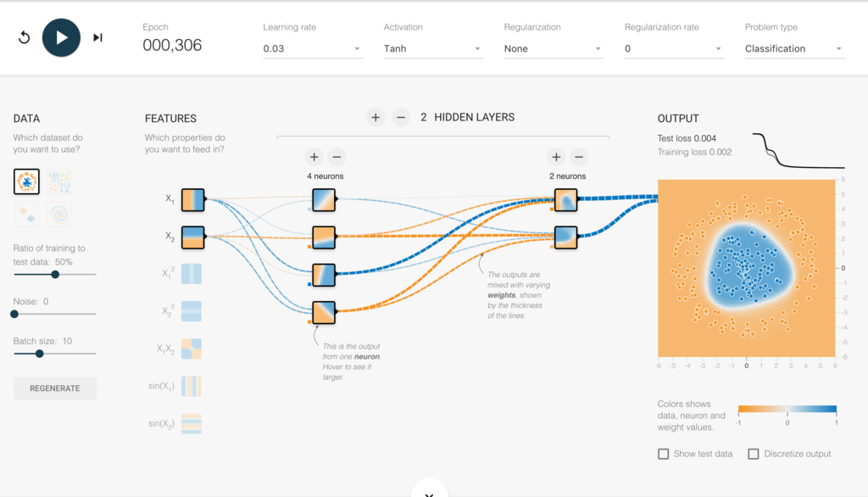Click the REGENERATE button
The image size is (868, 497).
tap(55, 388)
